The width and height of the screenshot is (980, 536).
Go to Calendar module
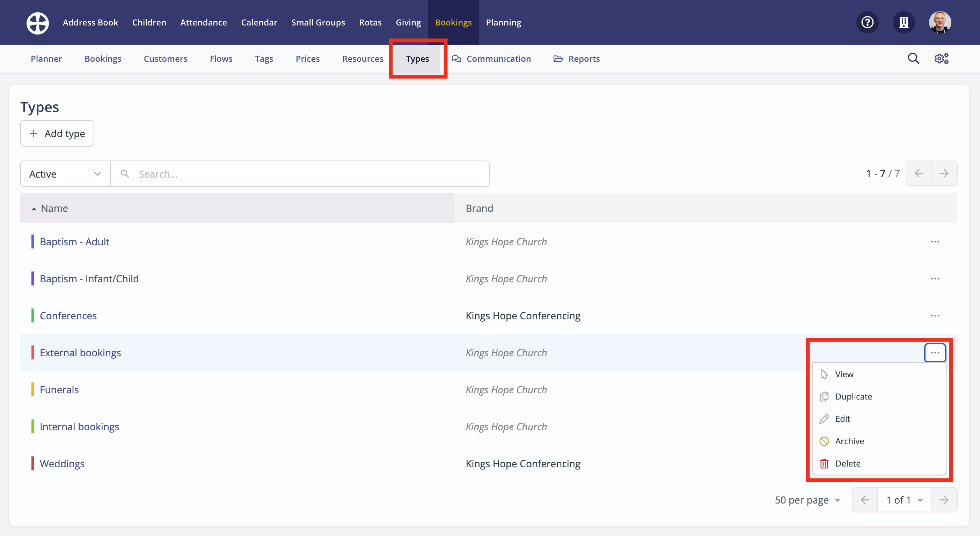point(259,22)
